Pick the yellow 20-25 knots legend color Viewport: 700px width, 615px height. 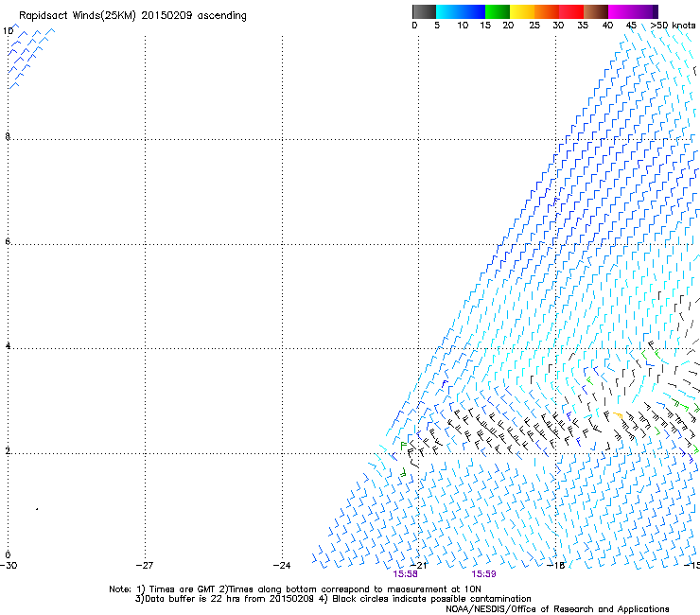[x=522, y=11]
